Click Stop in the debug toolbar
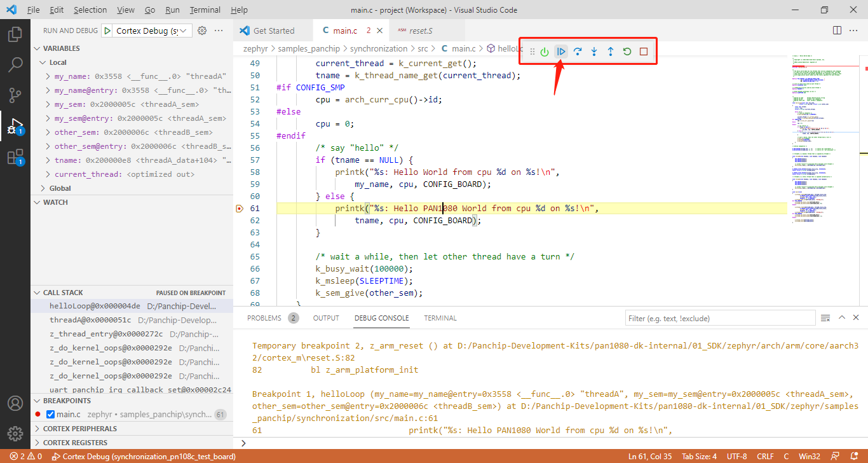This screenshot has width=868, height=463. coord(644,52)
